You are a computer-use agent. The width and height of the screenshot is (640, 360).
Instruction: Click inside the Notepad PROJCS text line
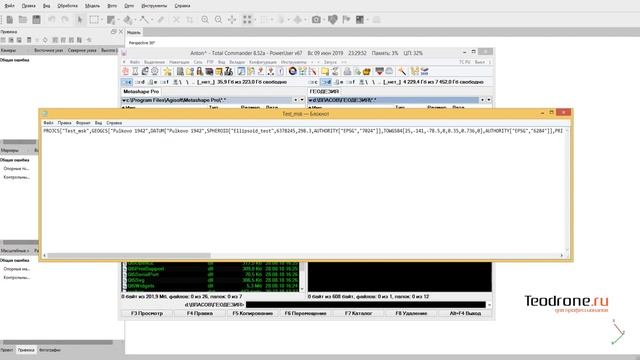click(x=303, y=131)
